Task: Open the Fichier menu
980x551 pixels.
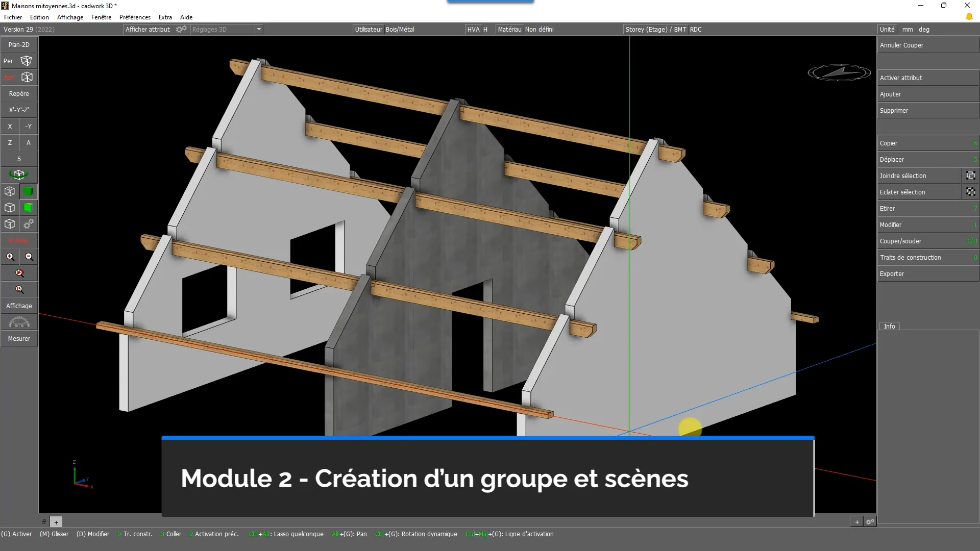Action: click(13, 17)
